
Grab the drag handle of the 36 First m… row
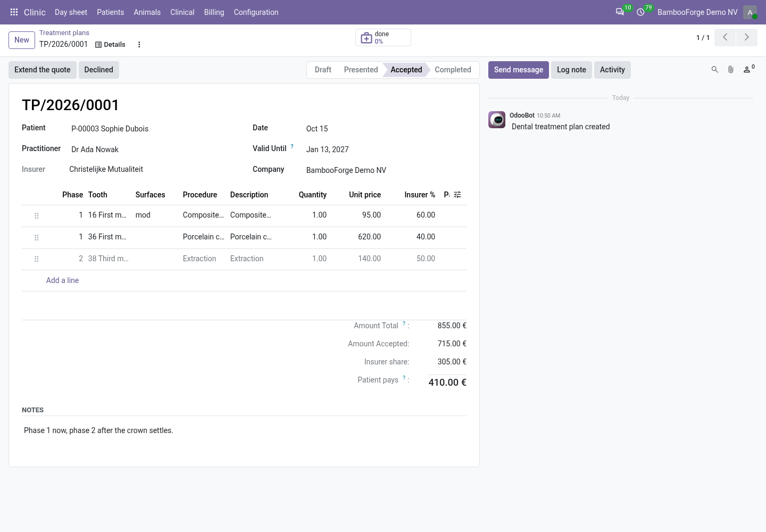tap(37, 238)
